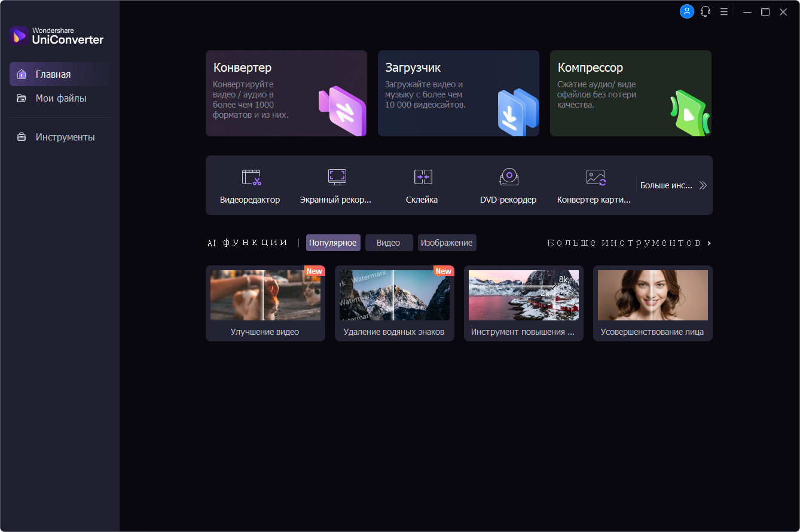
Task: Click the blue Загрузчик download icon
Action: coord(518,112)
